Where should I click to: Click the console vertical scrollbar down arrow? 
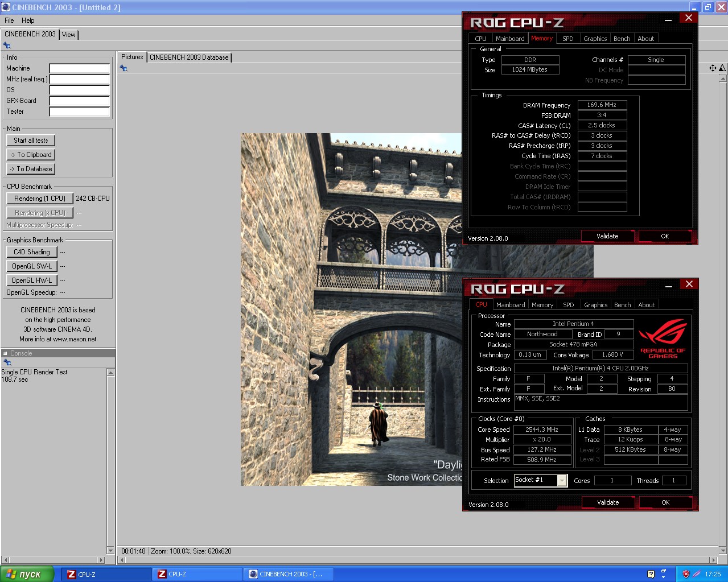(110, 550)
